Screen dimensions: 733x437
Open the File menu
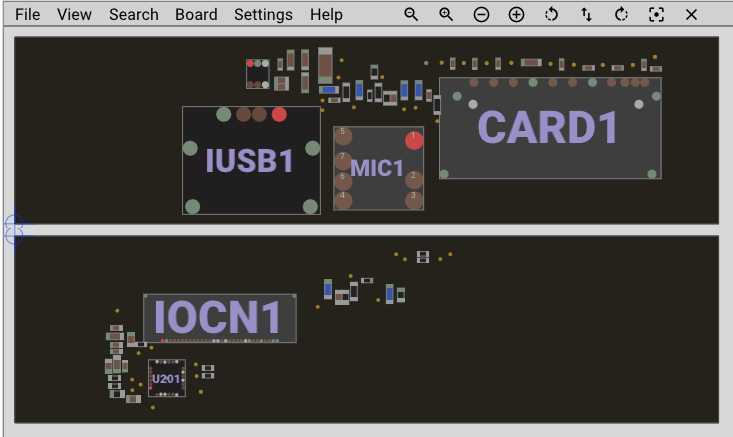[x=28, y=15]
